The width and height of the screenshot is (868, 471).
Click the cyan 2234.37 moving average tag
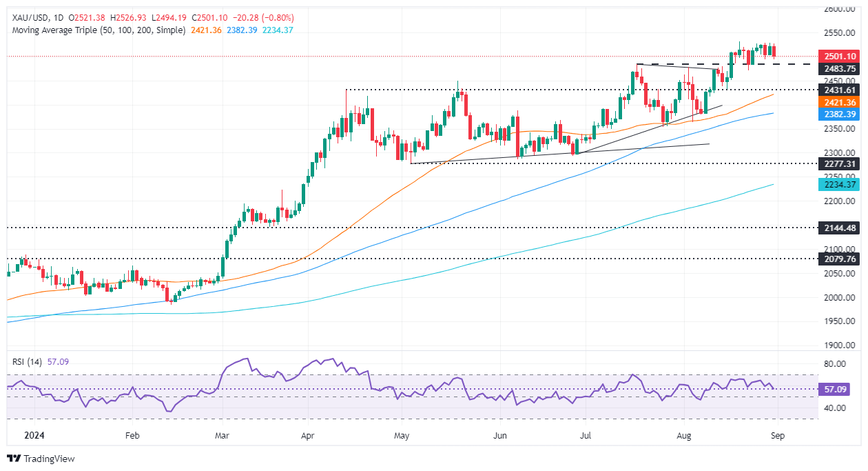coord(838,185)
